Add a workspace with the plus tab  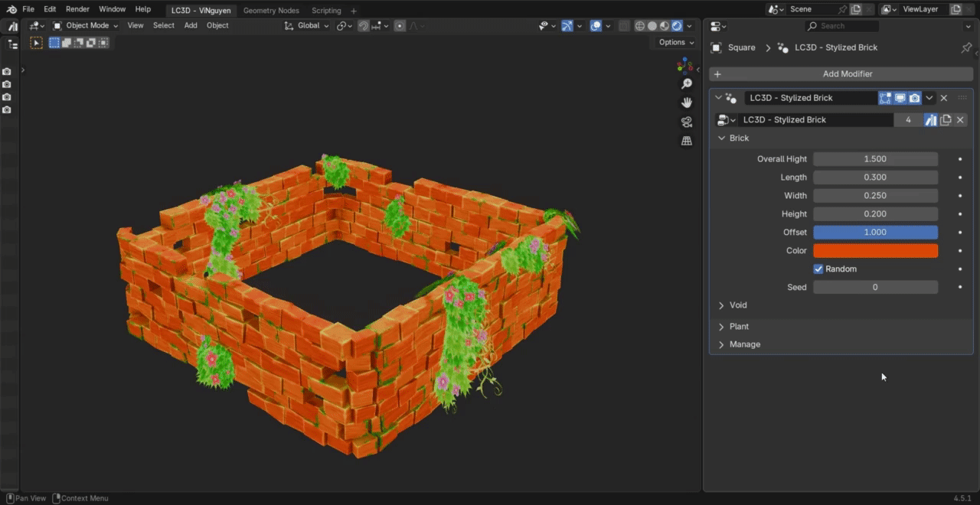(x=354, y=11)
